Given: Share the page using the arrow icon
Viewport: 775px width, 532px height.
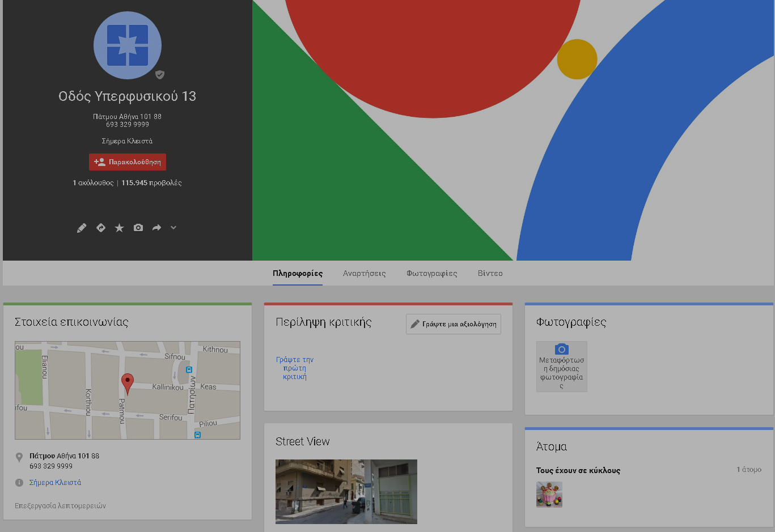Looking at the screenshot, I should tap(156, 228).
